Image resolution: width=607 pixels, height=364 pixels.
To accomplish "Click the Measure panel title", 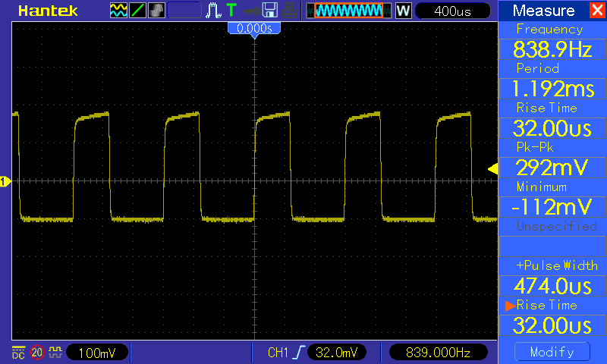I will [543, 11].
